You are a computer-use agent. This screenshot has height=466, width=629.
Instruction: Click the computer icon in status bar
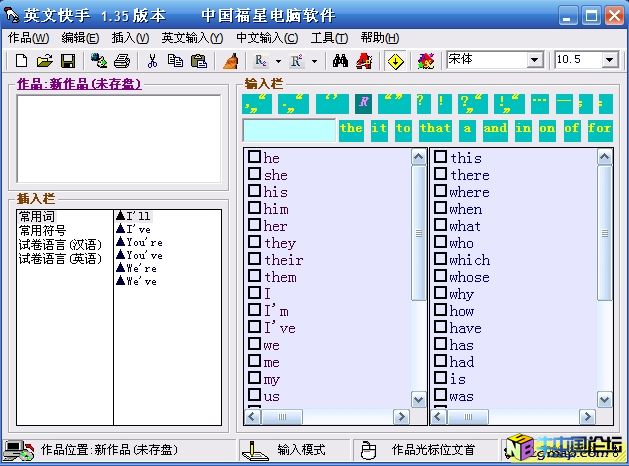pos(18,450)
